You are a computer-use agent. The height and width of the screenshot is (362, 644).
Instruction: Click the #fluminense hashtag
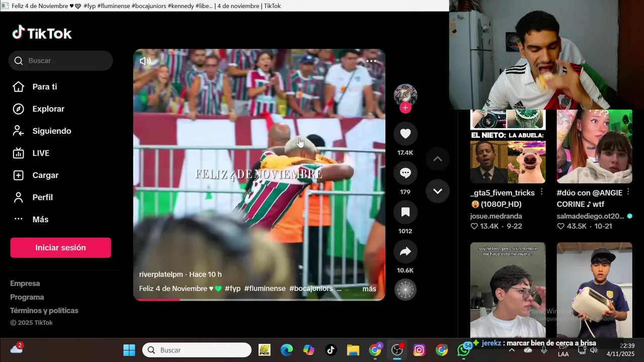coord(265,289)
